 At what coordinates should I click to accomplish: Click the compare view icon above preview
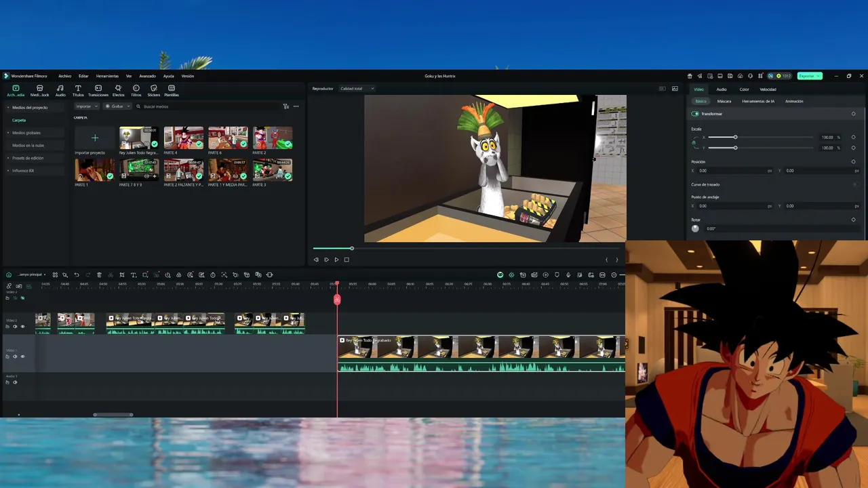click(663, 89)
